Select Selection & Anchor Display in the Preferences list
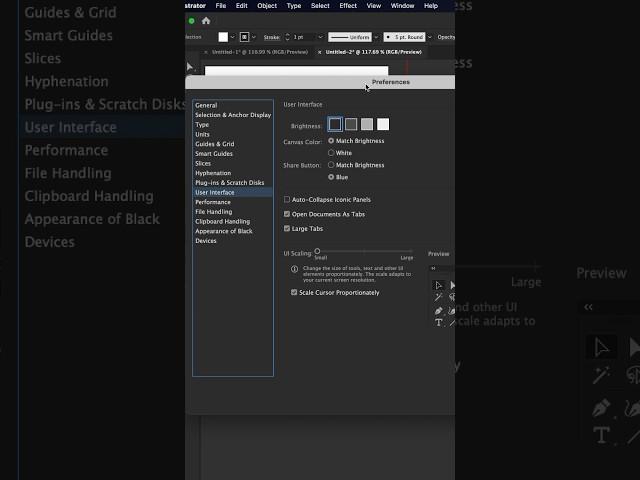Image resolution: width=640 pixels, height=480 pixels. pyautogui.click(x=233, y=115)
